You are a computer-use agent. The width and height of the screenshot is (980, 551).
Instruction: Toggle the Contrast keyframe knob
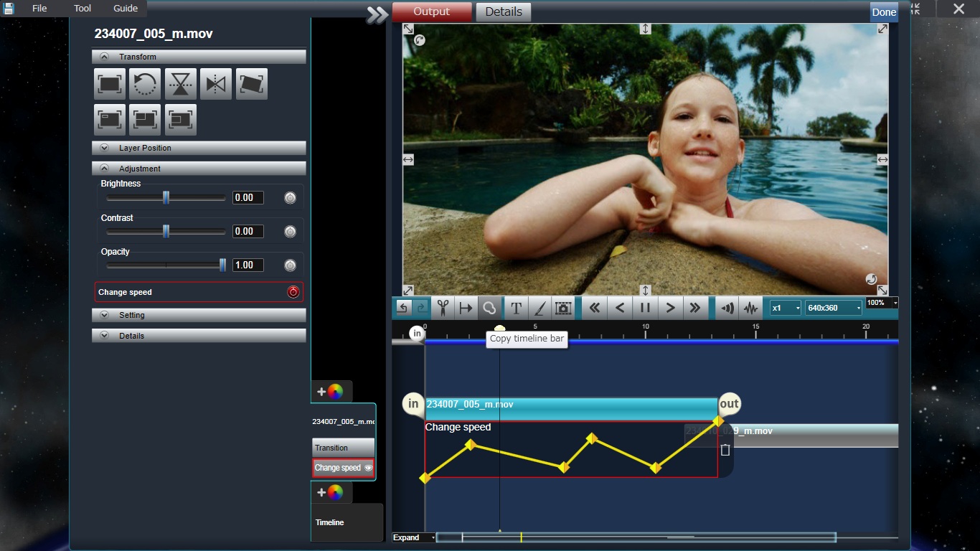pyautogui.click(x=290, y=232)
